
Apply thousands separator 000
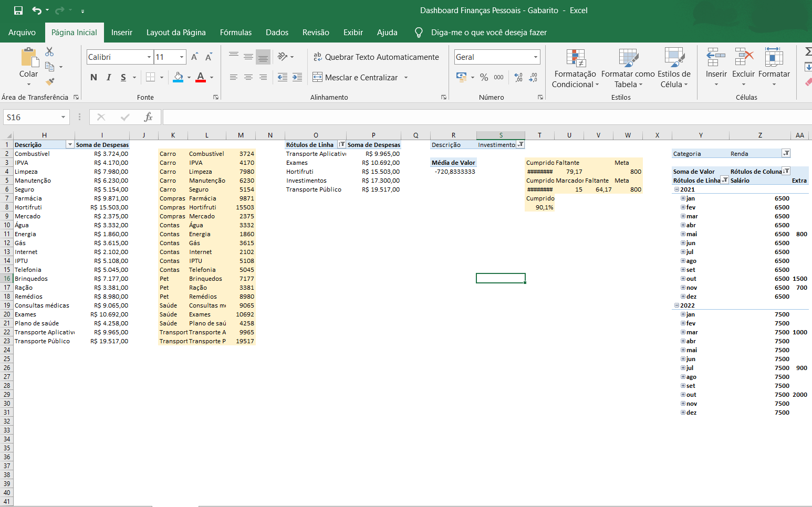click(499, 77)
